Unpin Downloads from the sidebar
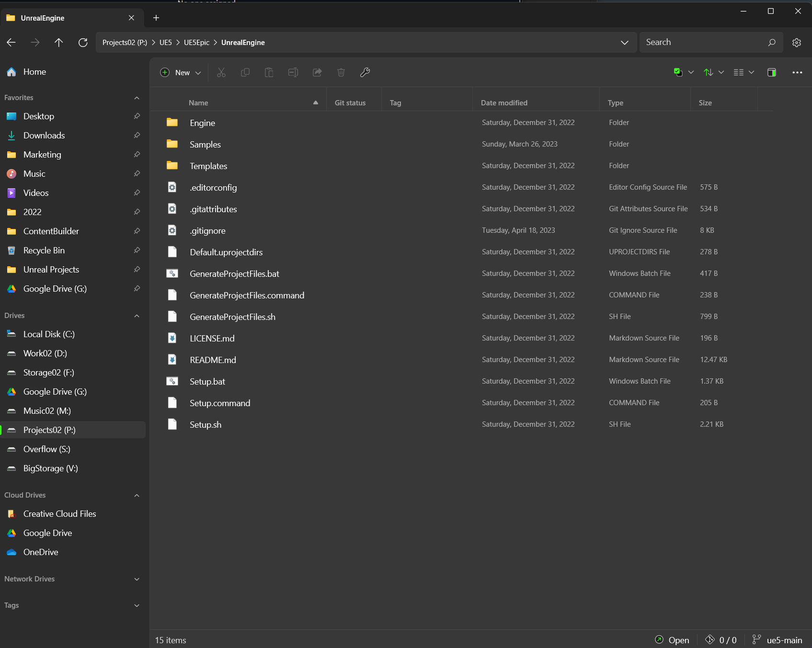This screenshot has height=648, width=812. point(137,135)
